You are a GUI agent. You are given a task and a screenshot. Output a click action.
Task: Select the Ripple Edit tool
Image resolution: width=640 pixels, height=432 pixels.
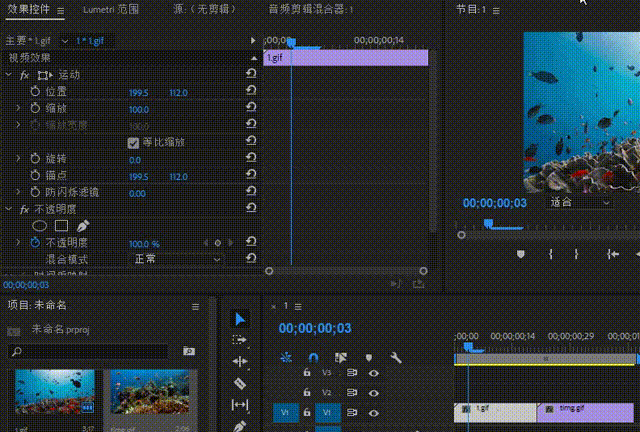click(x=240, y=361)
